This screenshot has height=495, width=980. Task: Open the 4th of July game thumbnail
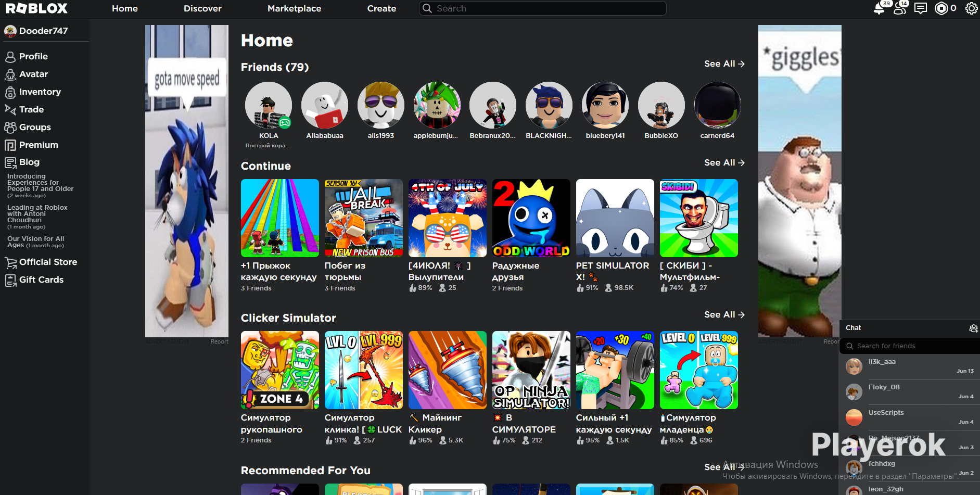(448, 218)
